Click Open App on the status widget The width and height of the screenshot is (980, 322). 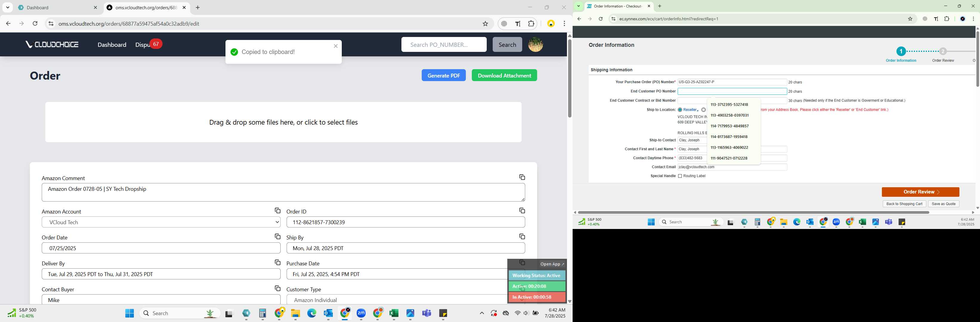pyautogui.click(x=552, y=264)
